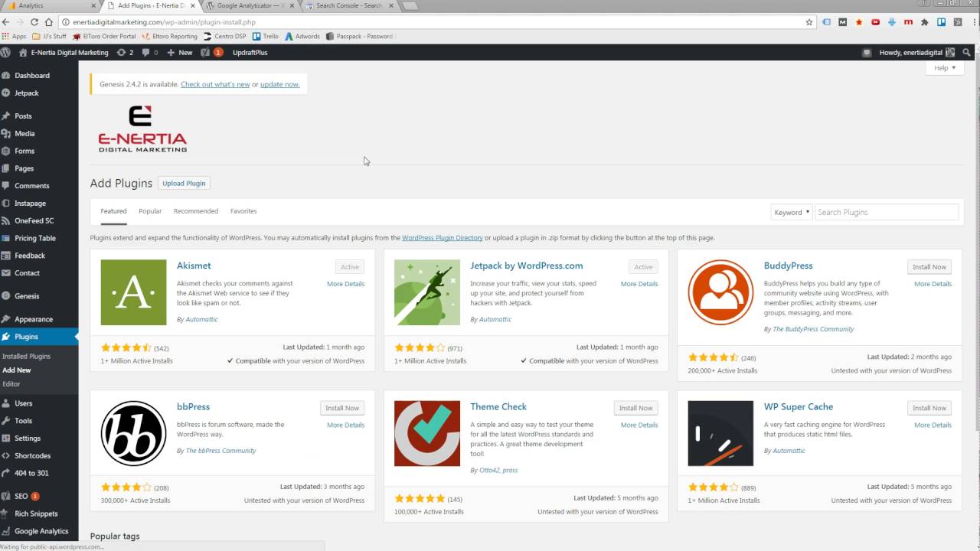Switch to the Popular tab
The height and width of the screenshot is (551, 980).
tap(150, 211)
